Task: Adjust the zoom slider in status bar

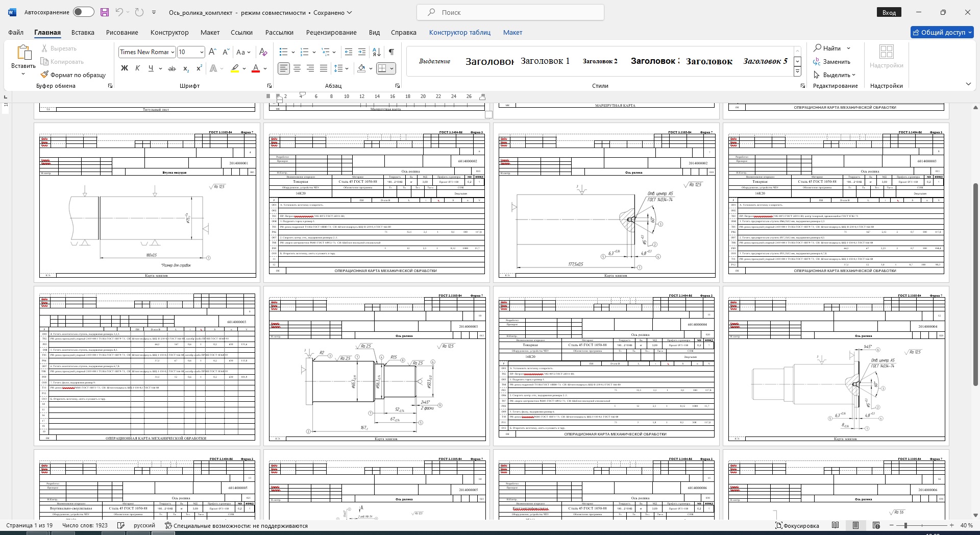Action: point(905,525)
